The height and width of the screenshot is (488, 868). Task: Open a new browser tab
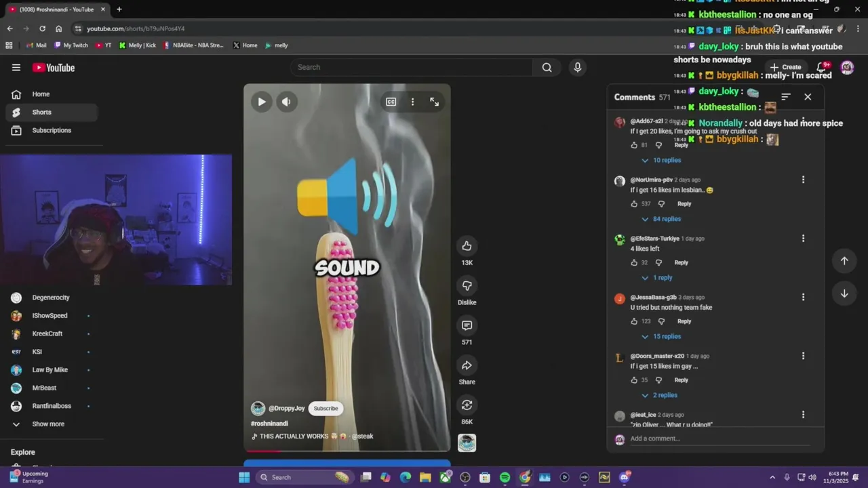[119, 9]
